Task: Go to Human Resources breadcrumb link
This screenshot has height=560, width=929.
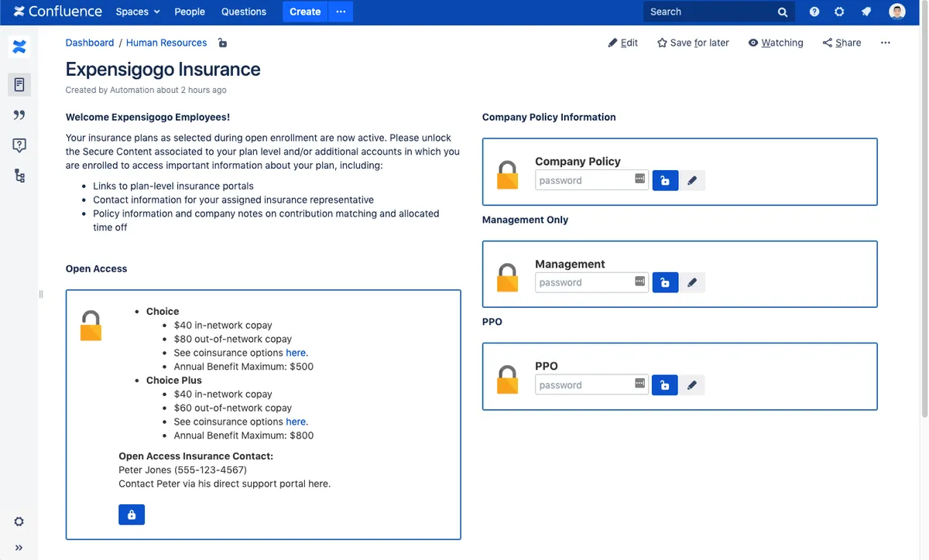Action: point(166,43)
